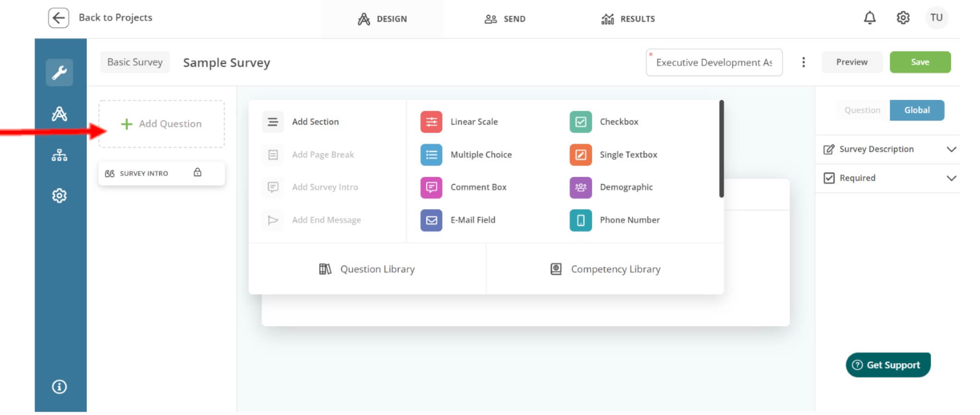The height and width of the screenshot is (415, 980).
Task: Click the Question Library books icon
Action: pyautogui.click(x=325, y=269)
